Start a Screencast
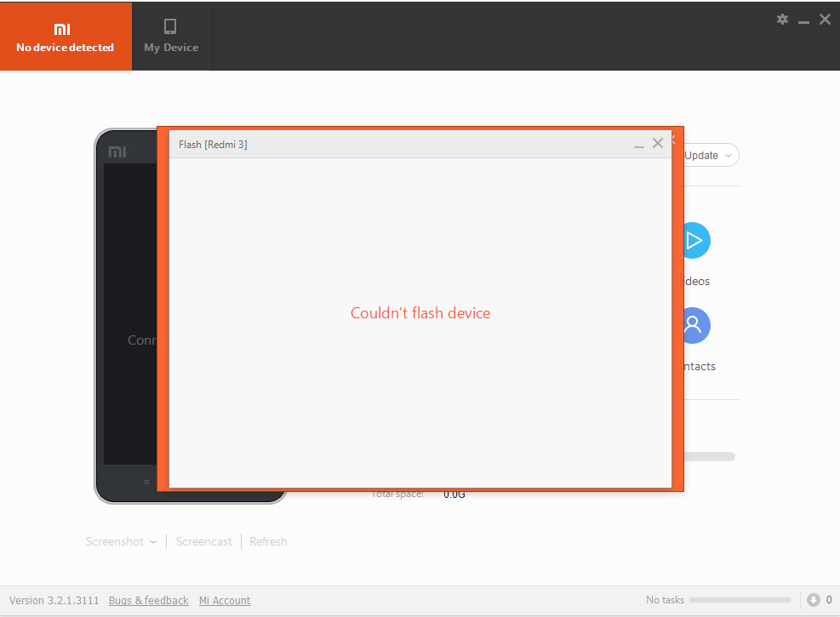This screenshot has height=617, width=840. tap(204, 541)
